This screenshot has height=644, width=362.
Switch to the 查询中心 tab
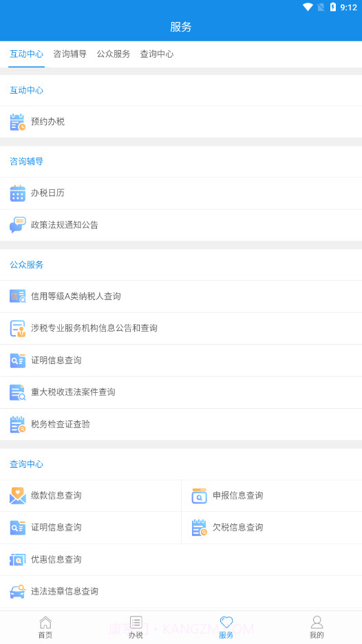[157, 54]
